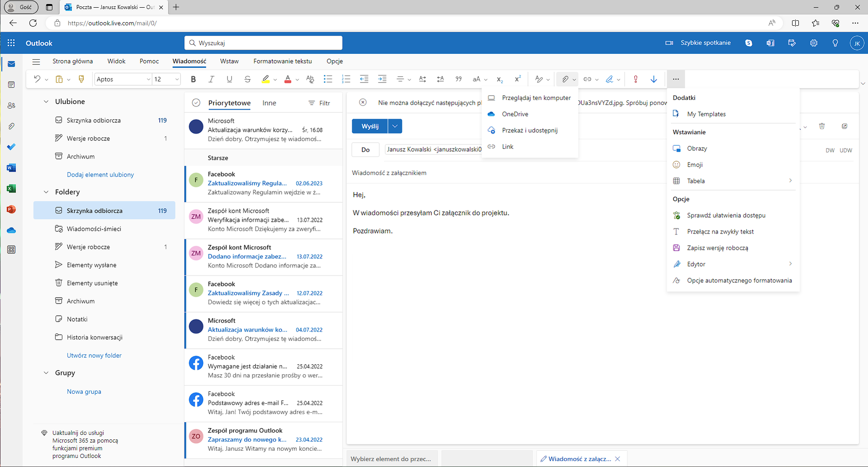
Task: Open the Wiadomości-śmieci folder
Action: 104,229
